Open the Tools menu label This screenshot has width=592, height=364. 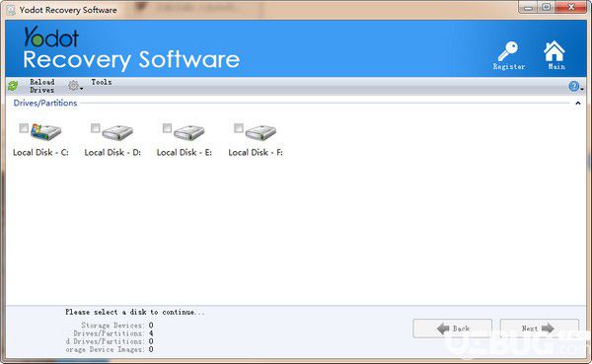click(x=102, y=82)
